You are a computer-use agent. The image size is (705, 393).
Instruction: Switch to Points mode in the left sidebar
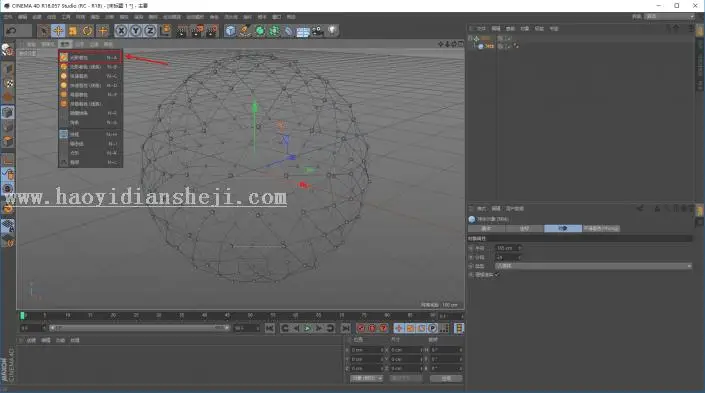(x=8, y=112)
